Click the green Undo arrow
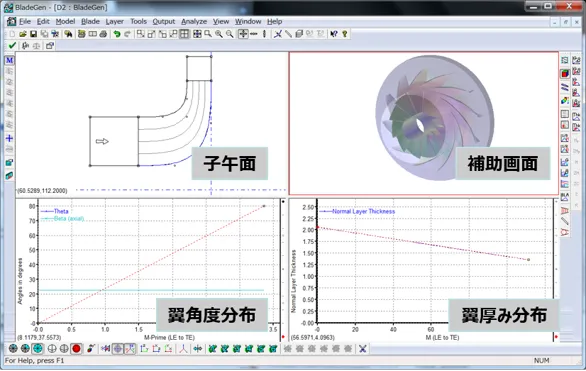Image resolution: width=586 pixels, height=371 pixels. coord(117,34)
